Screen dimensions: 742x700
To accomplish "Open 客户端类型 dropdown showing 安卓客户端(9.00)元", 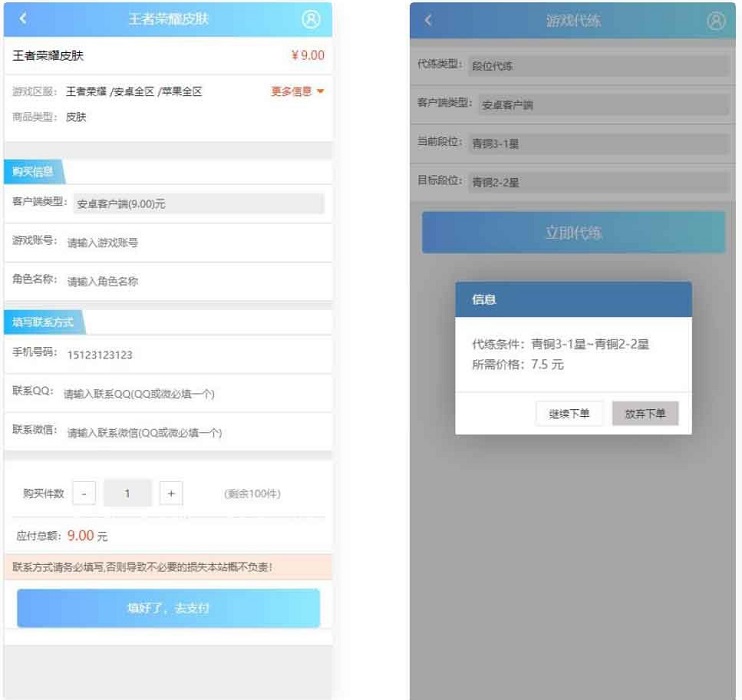I will (199, 204).
